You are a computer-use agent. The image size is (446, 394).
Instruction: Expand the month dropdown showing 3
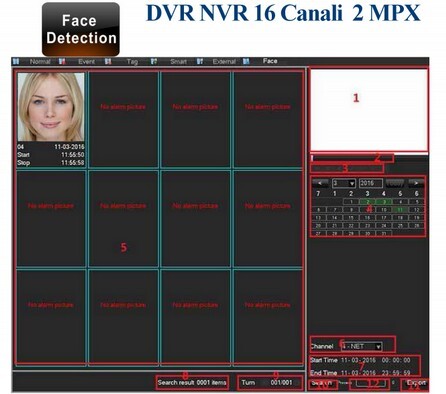pyautogui.click(x=344, y=183)
